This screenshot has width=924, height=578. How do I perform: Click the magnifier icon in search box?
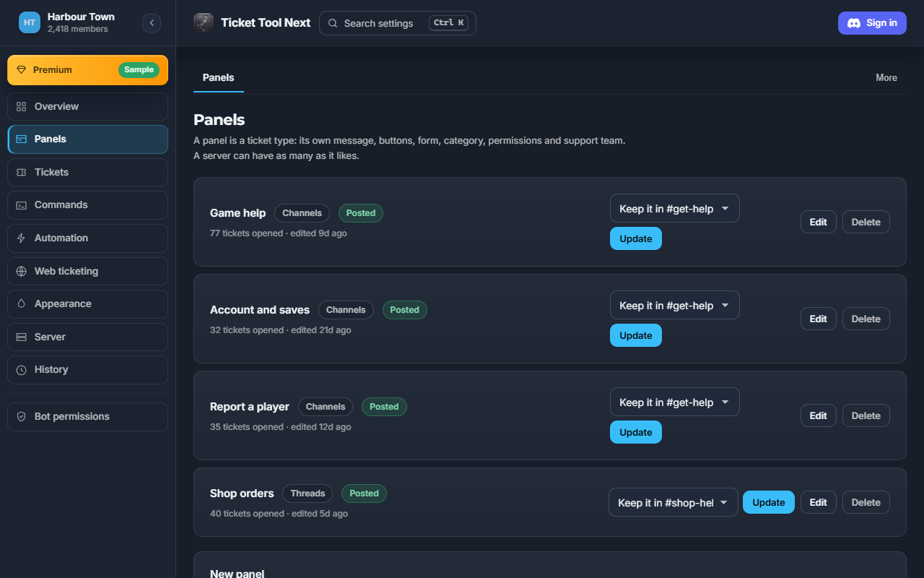coord(333,23)
